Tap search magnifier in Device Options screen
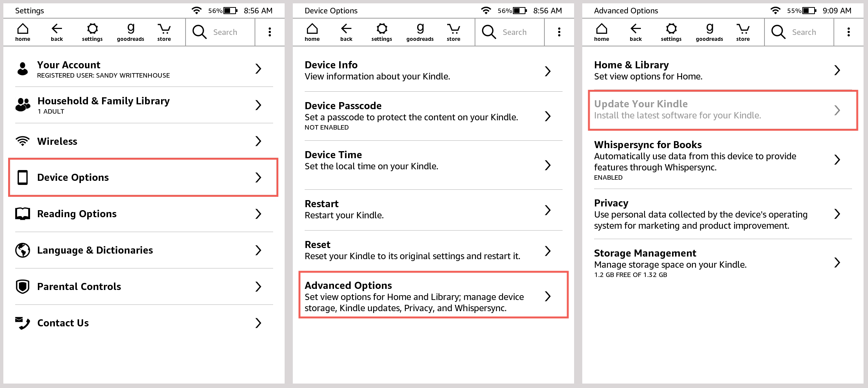 pos(489,32)
